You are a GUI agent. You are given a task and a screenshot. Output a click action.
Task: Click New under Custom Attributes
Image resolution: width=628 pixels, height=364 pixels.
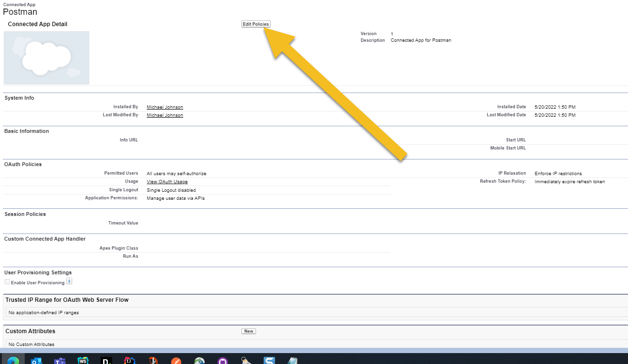point(248,331)
